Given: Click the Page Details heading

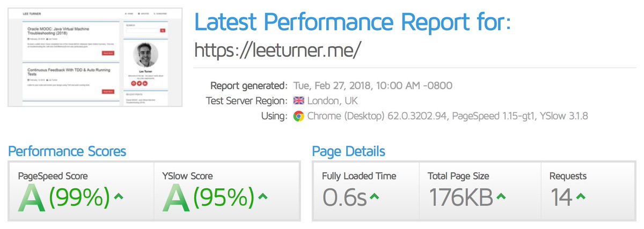Looking at the screenshot, I should [x=348, y=151].
